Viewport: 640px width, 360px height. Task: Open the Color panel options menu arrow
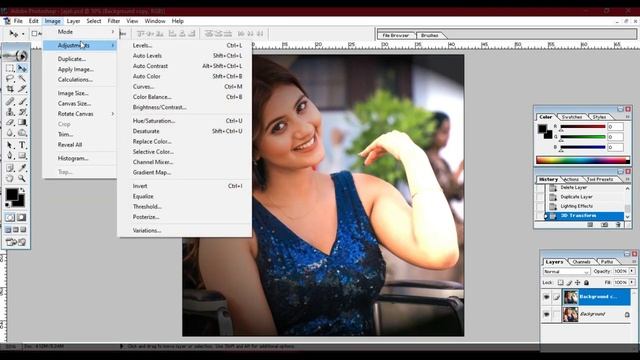click(x=628, y=117)
